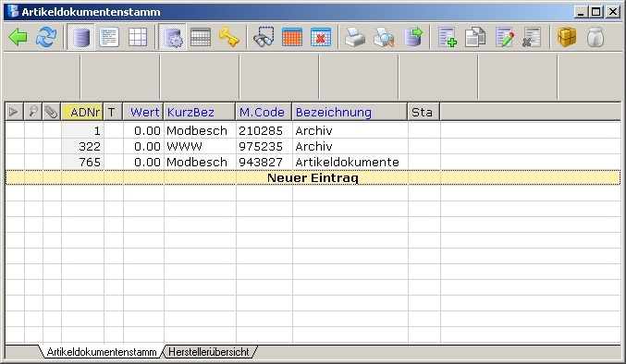Click Archiv in the ADNr 1 row
Viewport: 626px width, 364px height.
(313, 130)
